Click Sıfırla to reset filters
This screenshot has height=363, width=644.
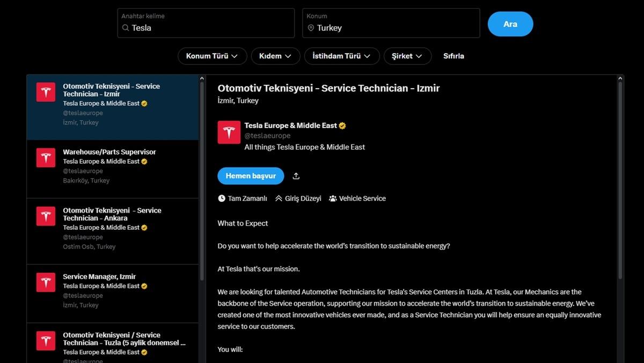click(x=453, y=56)
